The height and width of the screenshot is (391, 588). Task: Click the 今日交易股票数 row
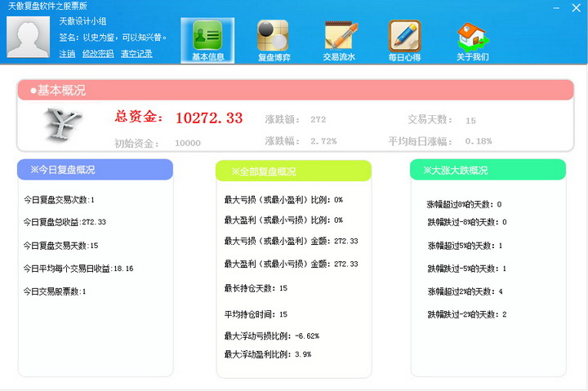[x=55, y=291]
